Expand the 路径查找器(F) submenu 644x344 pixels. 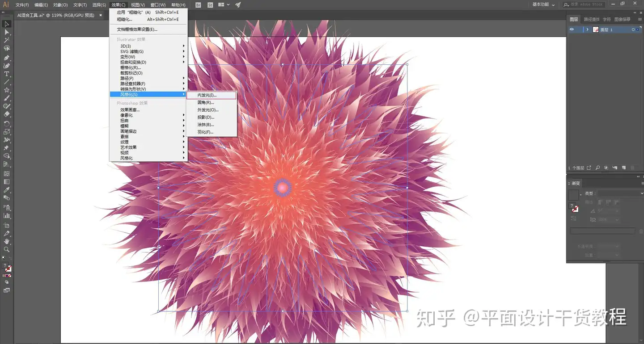[x=148, y=84]
